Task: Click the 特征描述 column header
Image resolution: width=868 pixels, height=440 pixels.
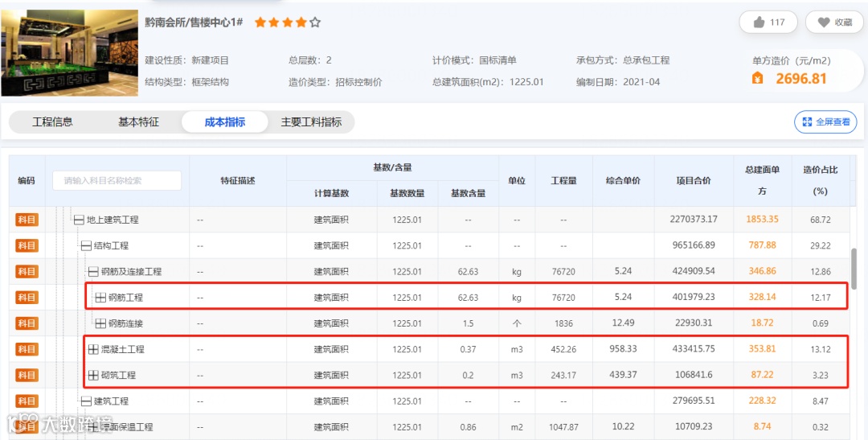Action: (x=237, y=181)
